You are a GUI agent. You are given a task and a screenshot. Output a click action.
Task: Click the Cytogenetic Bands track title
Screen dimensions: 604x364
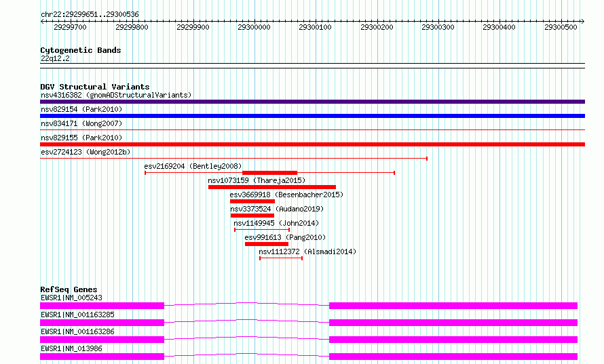click(x=81, y=50)
